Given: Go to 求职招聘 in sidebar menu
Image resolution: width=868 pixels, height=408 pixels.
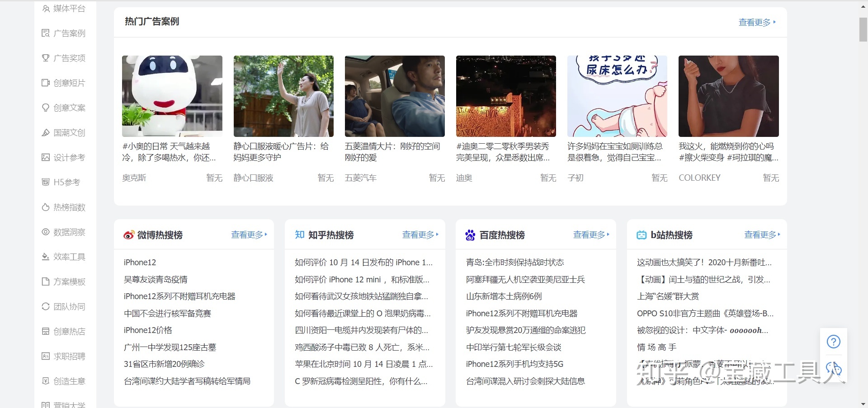Looking at the screenshot, I should click(69, 356).
